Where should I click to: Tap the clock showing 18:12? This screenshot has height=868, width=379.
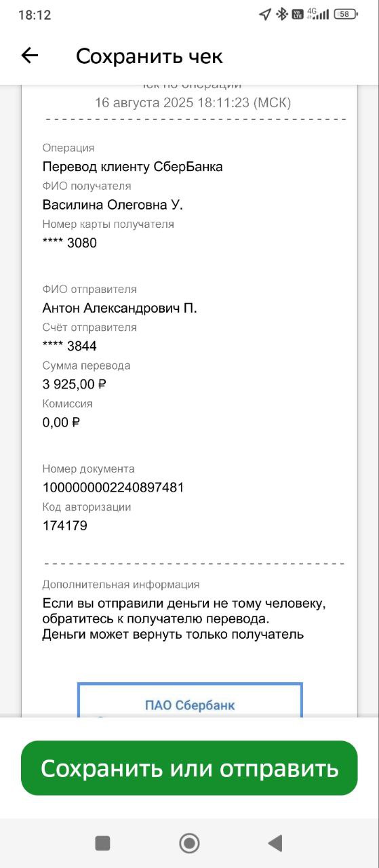[35, 14]
